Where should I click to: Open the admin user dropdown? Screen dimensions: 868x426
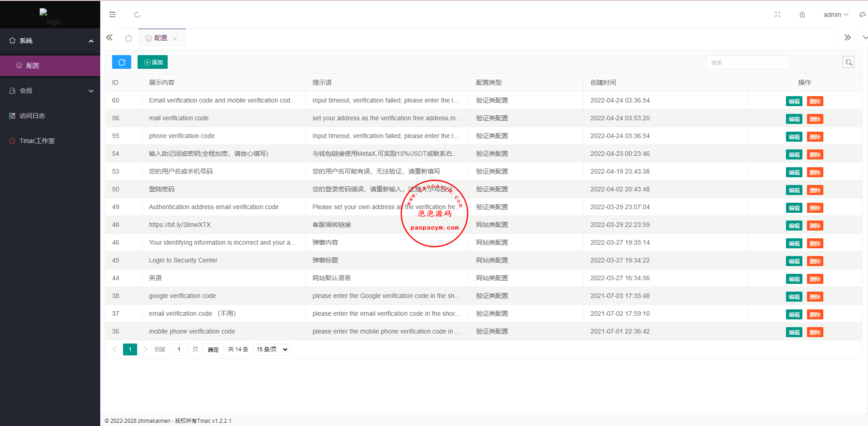point(836,15)
